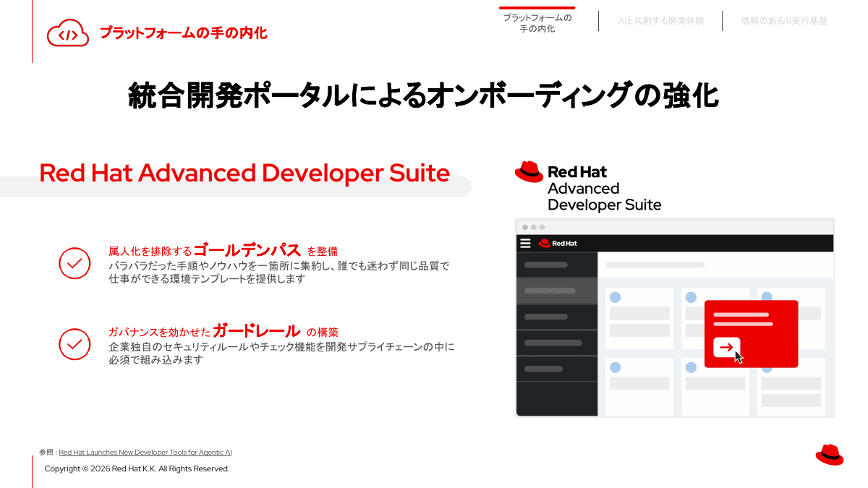868x488 pixels.
Task: Click the Red Hat logo beside Advanced Developer Suite
Action: [529, 171]
